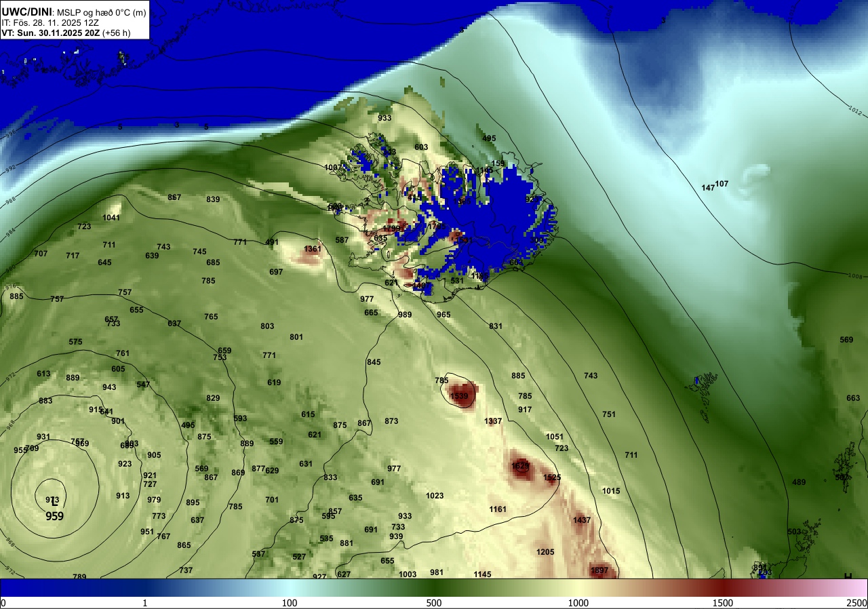868x609 pixels.
Task: Click the '1337' height value
Action: click(x=493, y=421)
